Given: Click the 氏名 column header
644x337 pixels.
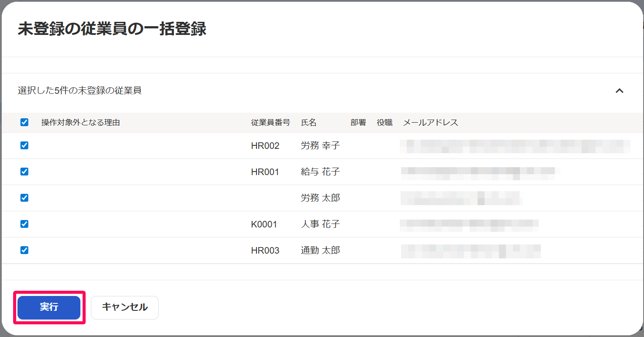Looking at the screenshot, I should click(308, 123).
